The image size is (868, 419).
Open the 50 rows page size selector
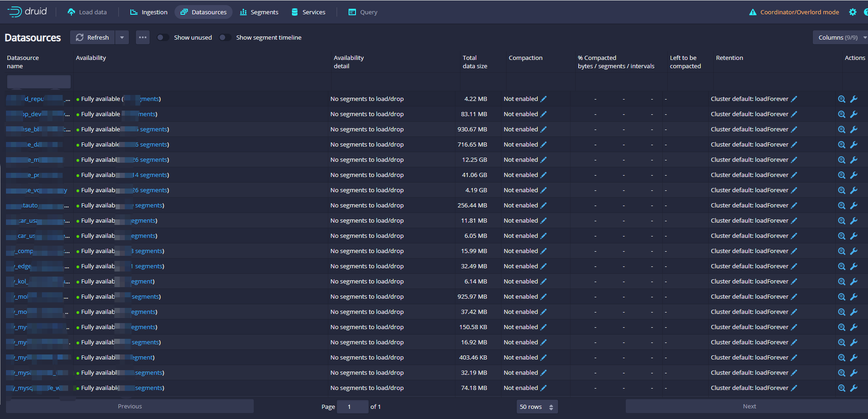(x=536, y=407)
